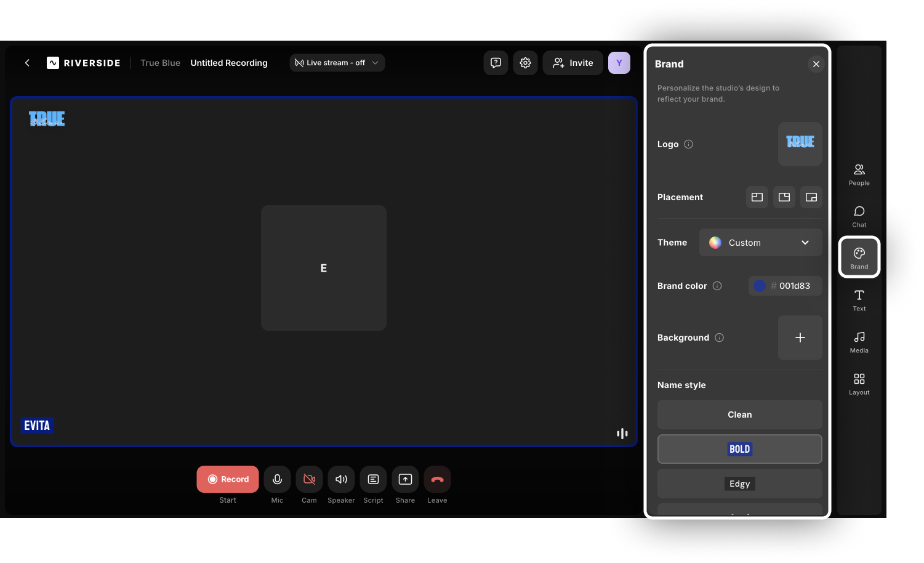Click the Share screen icon
Screen dimensions: 924x563
(x=405, y=479)
